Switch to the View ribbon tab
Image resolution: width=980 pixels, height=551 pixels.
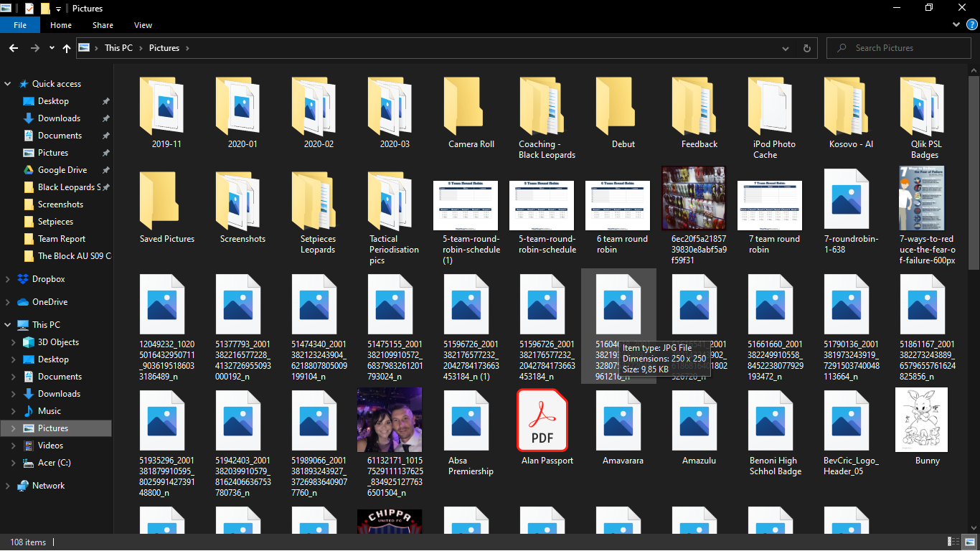(142, 24)
